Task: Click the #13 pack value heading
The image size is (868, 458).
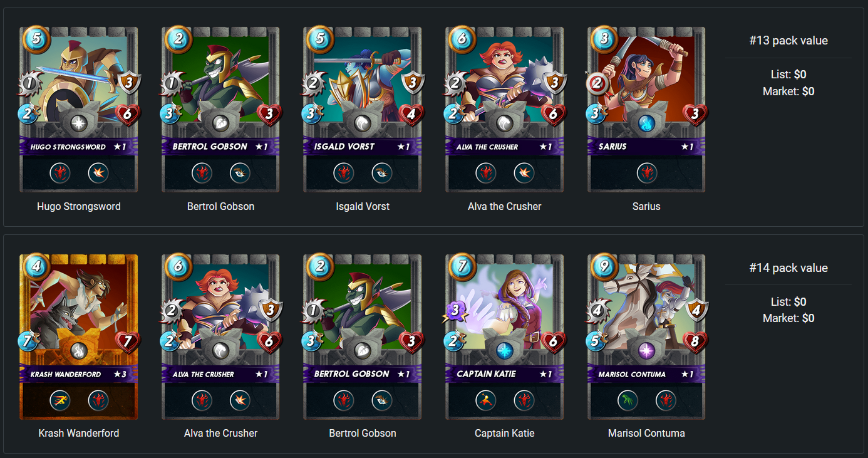Action: (x=788, y=41)
